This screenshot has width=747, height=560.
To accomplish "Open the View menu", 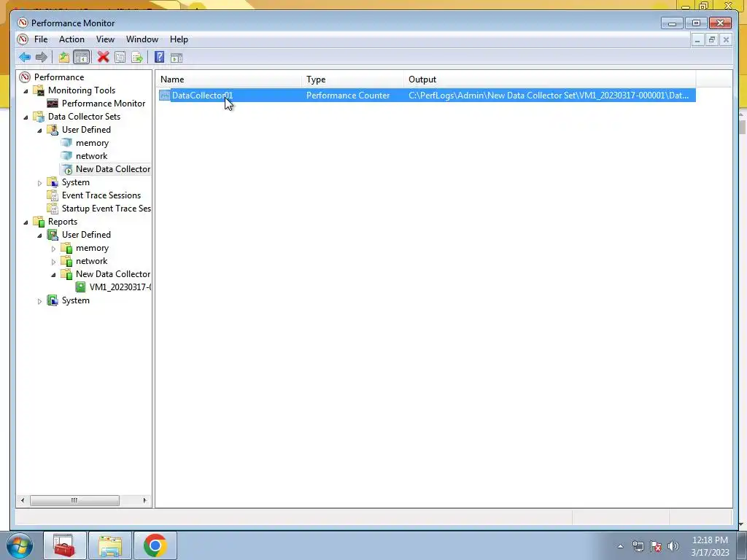I will [x=105, y=39].
